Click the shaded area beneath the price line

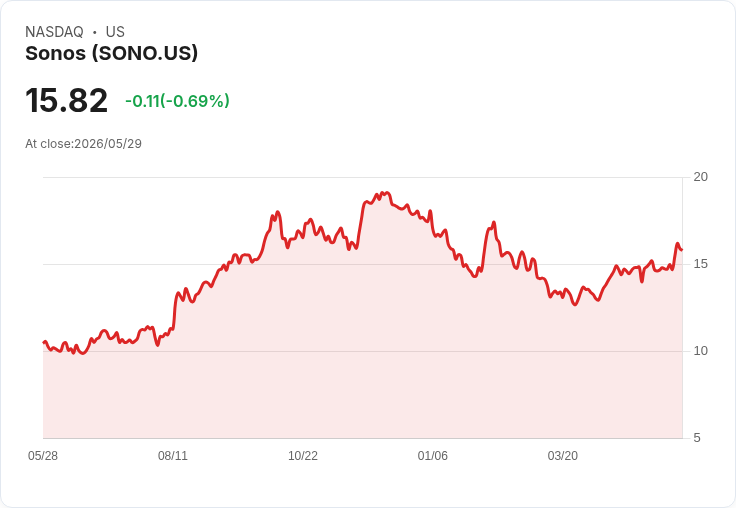(362, 366)
